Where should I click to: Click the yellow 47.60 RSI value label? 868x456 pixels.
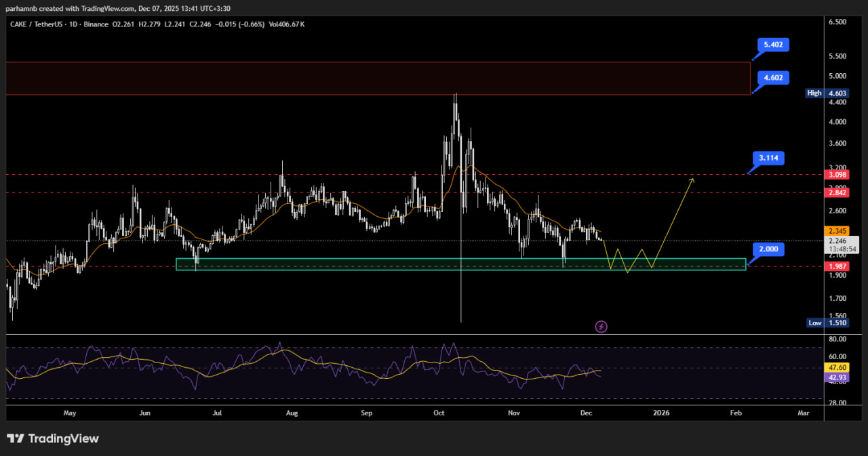[835, 367]
